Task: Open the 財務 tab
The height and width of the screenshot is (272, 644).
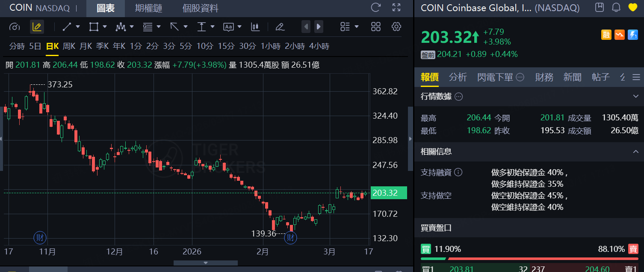Action: pos(544,77)
